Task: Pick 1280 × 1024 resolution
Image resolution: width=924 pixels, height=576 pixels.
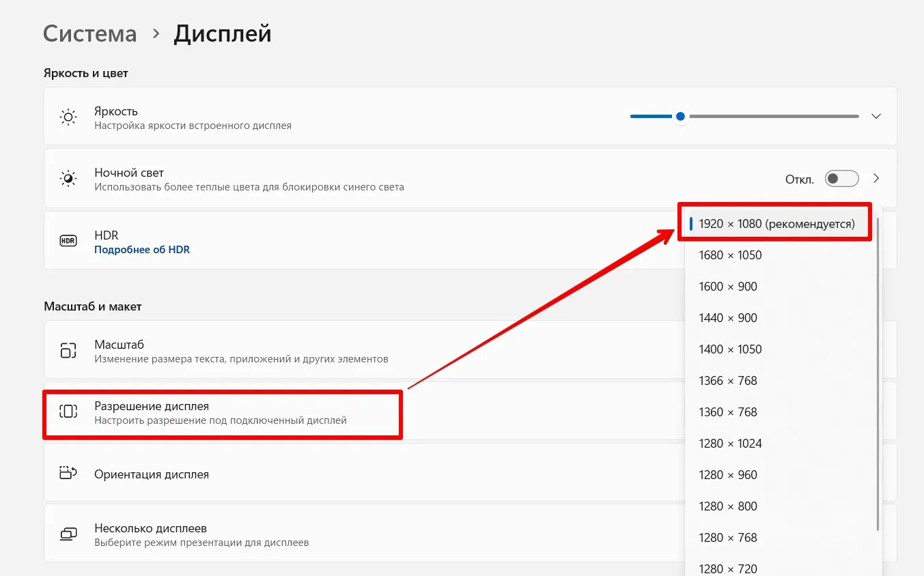Action: pos(730,444)
